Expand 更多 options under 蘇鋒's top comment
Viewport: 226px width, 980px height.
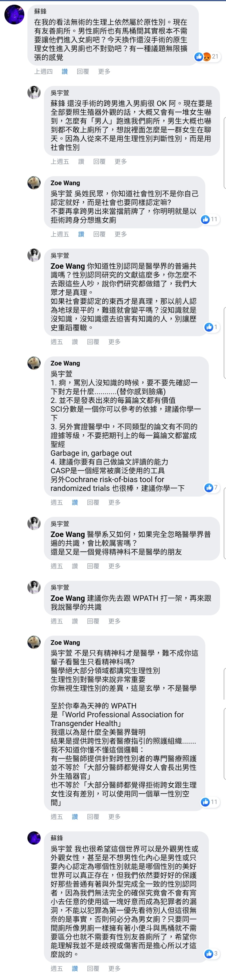[x=104, y=71]
